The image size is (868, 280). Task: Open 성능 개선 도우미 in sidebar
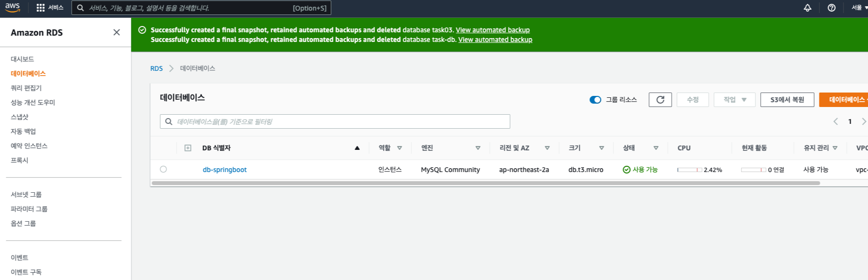tap(33, 102)
